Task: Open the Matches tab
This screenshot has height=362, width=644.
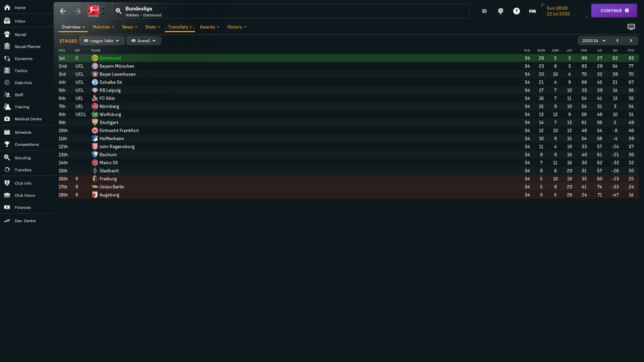Action: click(103, 27)
